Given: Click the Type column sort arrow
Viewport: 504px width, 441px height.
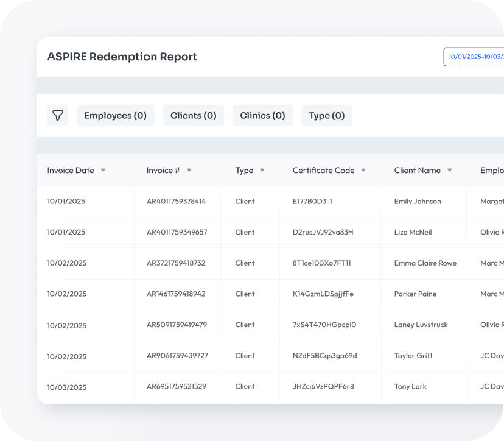Looking at the screenshot, I should tap(262, 171).
